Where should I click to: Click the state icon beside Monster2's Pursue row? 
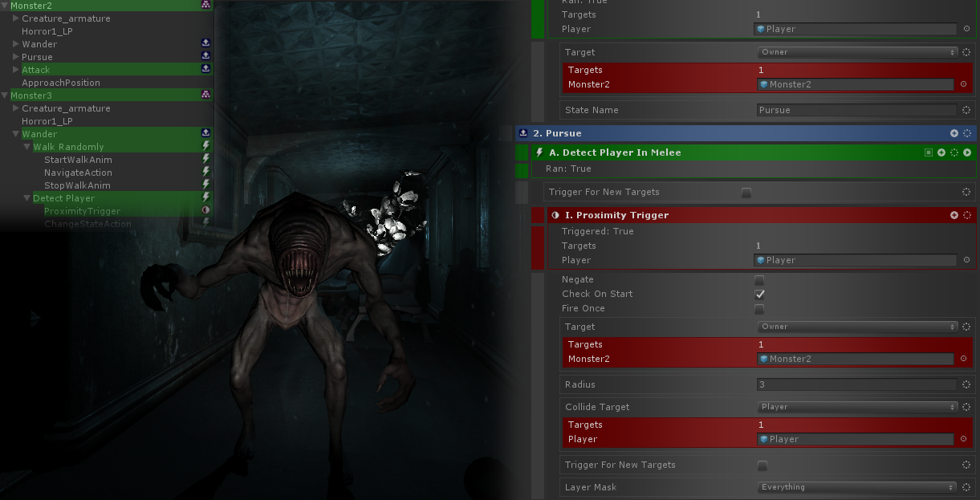[x=205, y=57]
